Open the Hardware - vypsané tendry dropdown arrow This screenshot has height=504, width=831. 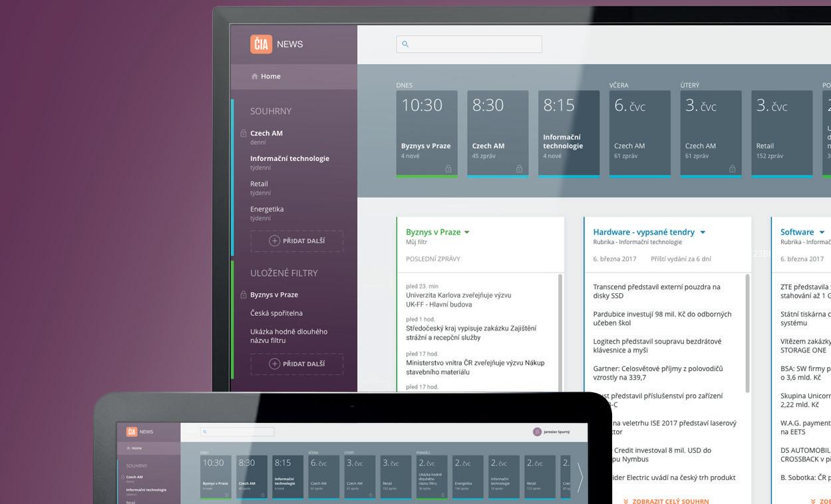point(703,233)
